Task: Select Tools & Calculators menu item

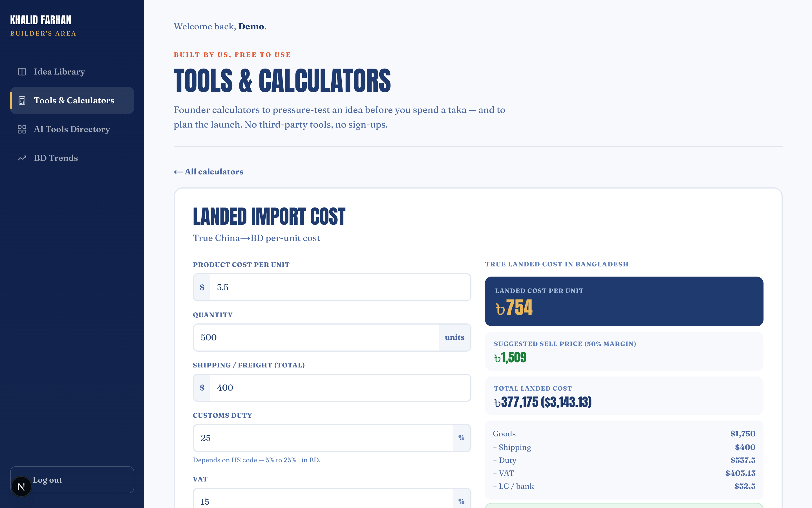Action: click(72, 100)
